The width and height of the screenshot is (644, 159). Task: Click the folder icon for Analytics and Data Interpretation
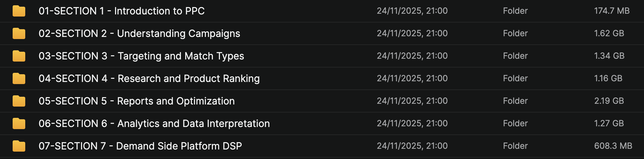point(19,123)
